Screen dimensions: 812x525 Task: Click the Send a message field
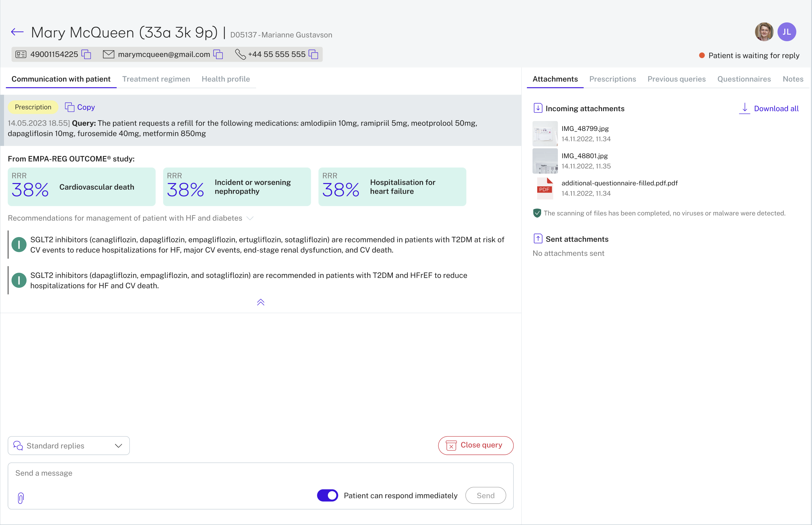(x=204, y=473)
